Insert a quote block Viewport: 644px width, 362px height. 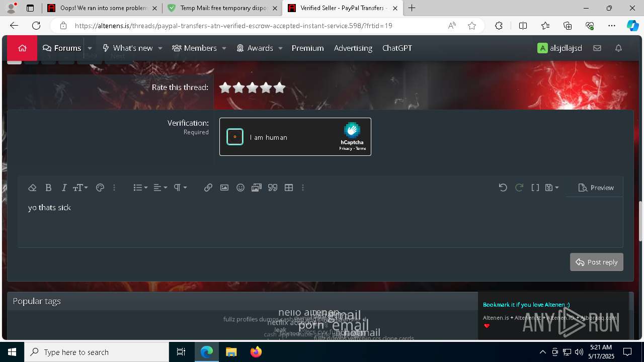pos(273,188)
